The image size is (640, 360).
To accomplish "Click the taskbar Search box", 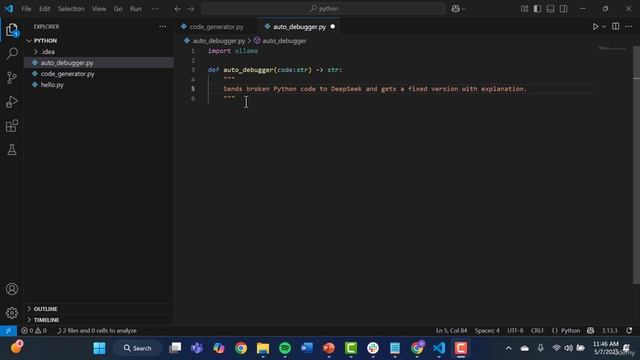I will 138,348.
